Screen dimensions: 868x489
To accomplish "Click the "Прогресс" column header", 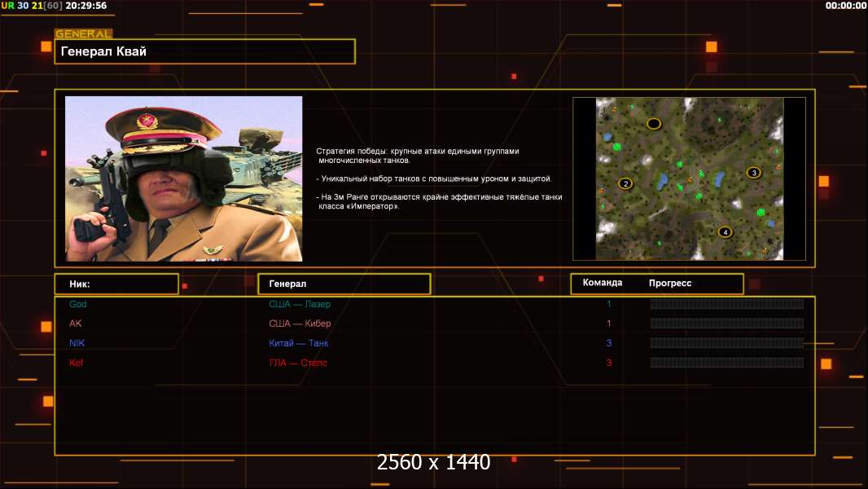I will tap(670, 283).
